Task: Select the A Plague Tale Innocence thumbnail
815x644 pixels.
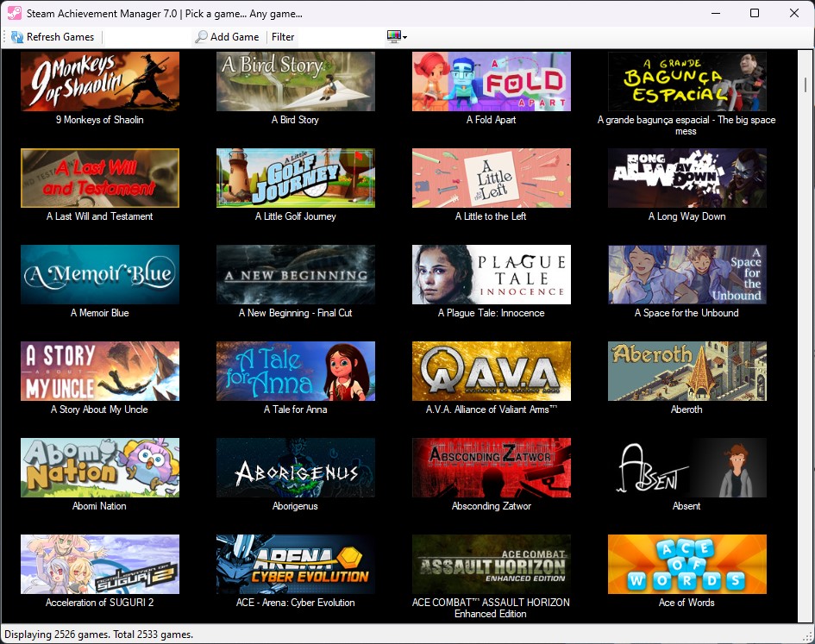Action: tap(492, 274)
